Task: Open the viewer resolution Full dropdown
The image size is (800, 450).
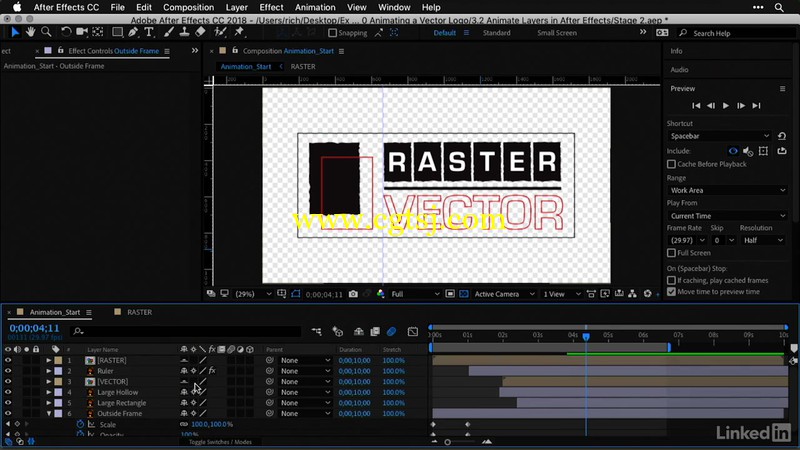Action: point(415,294)
